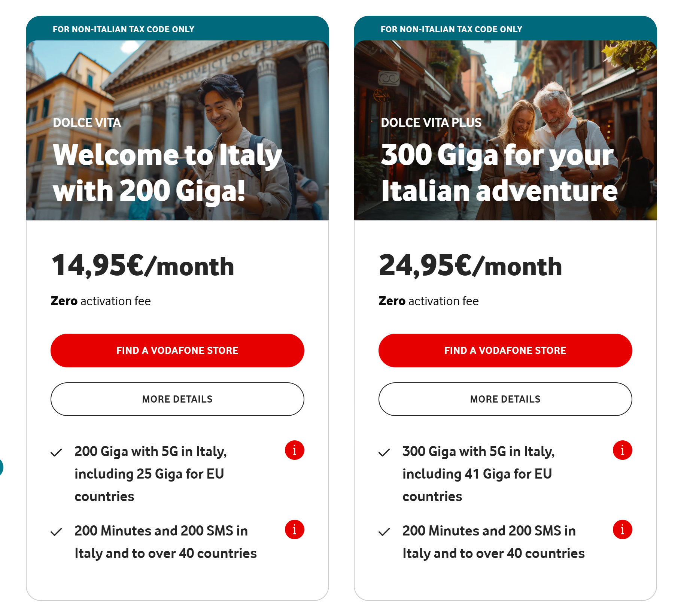Click the 14,95€/month price
This screenshot has width=690, height=616.
click(x=143, y=266)
